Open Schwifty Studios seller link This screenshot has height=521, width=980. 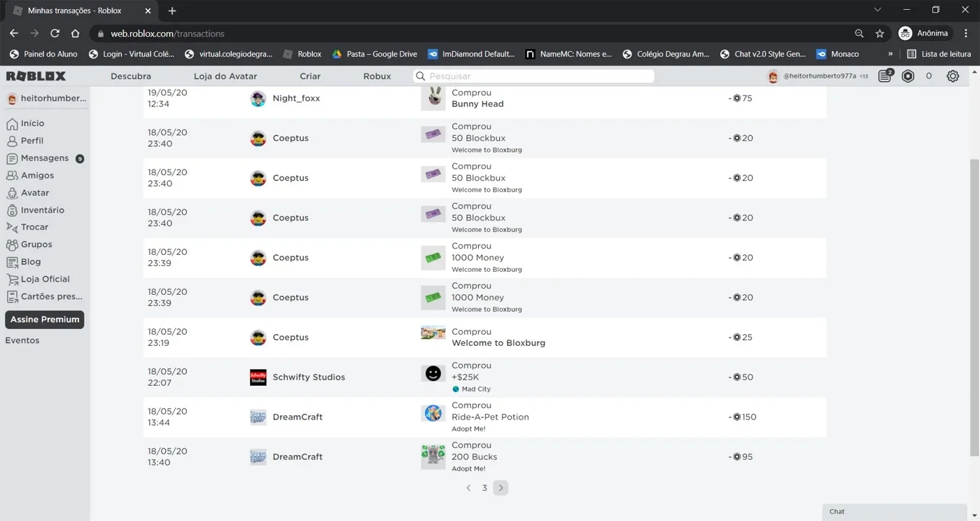(309, 377)
